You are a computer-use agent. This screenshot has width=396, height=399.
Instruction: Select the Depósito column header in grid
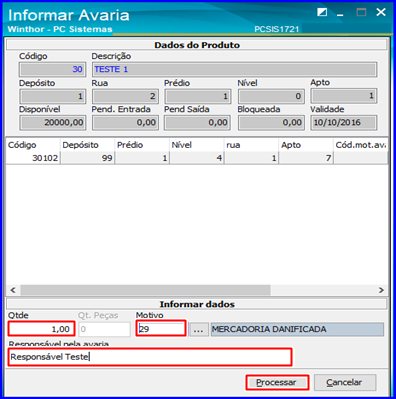point(87,145)
